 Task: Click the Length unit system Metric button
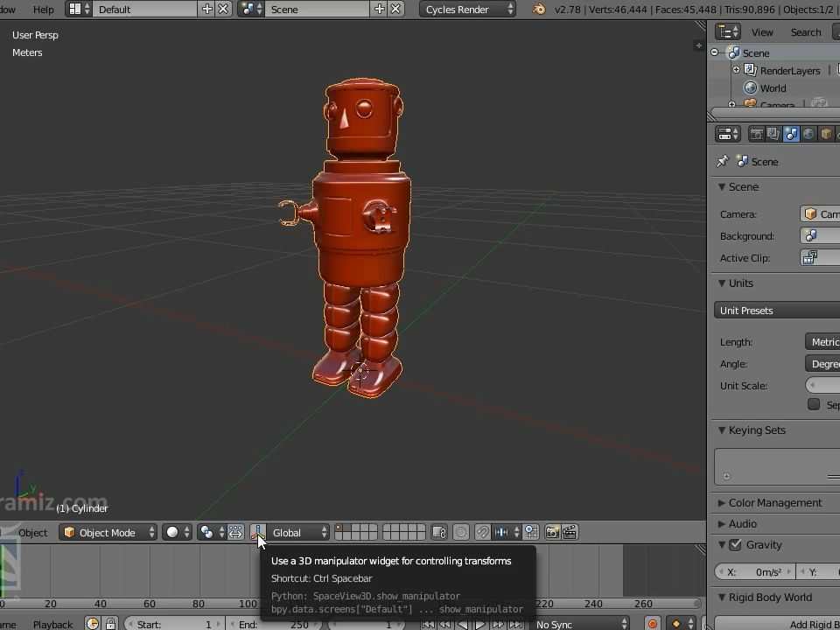pyautogui.click(x=822, y=342)
